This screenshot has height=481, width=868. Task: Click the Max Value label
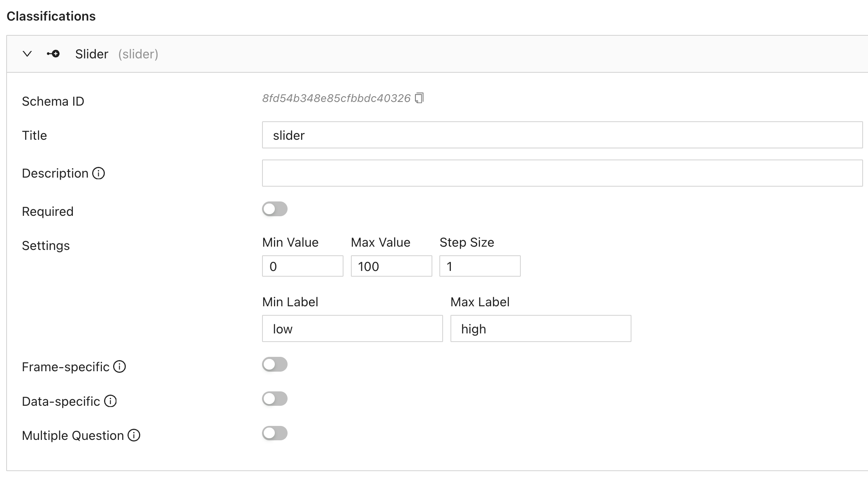pyautogui.click(x=381, y=242)
